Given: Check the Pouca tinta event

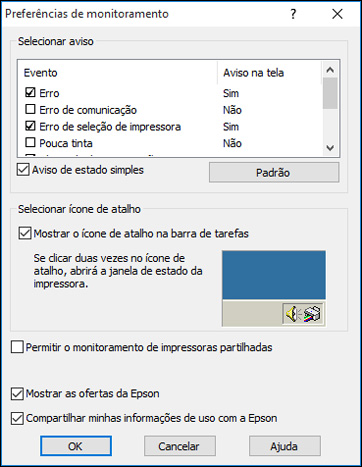Looking at the screenshot, I should click(30, 142).
